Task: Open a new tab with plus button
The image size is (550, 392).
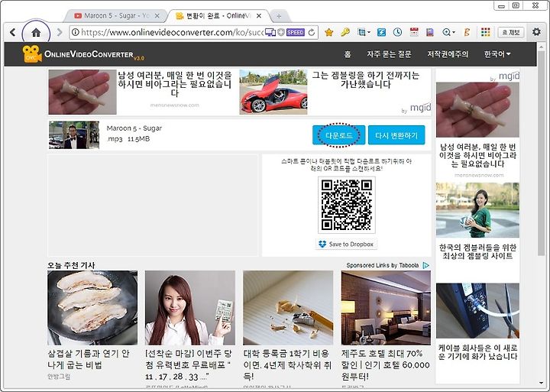Action: click(279, 16)
